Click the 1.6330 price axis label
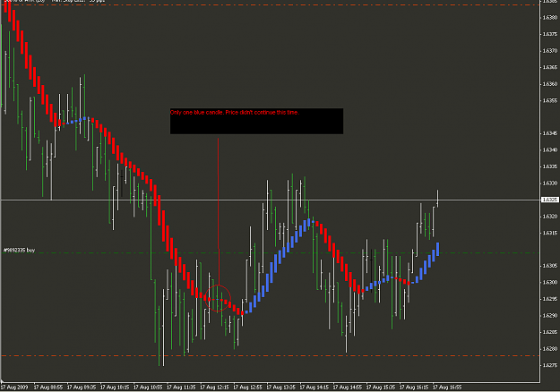This screenshot has width=560, height=392. click(x=550, y=183)
